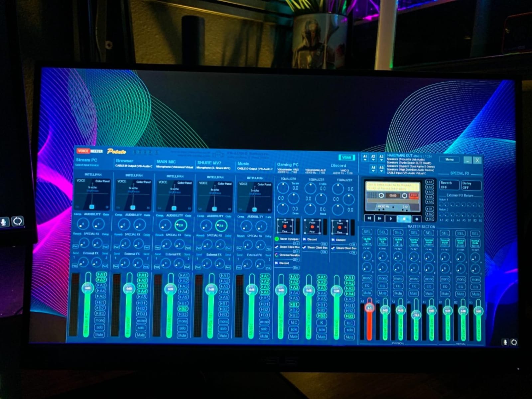Open the A5 hardware output dropdown

pos(381,169)
